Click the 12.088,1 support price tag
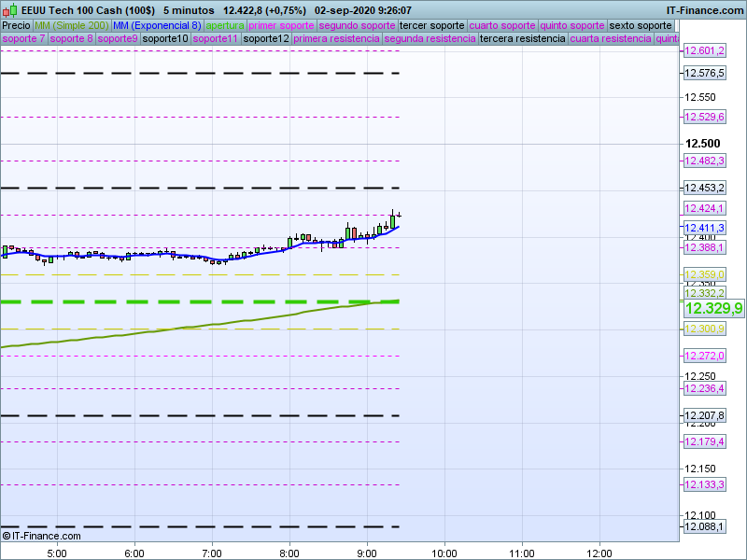This screenshot has height=560, width=747. point(705,527)
